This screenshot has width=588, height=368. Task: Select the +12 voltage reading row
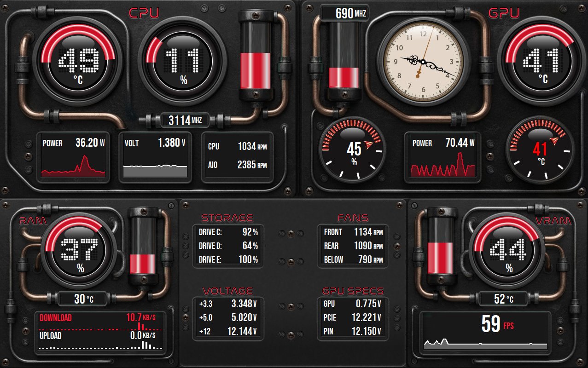(228, 331)
